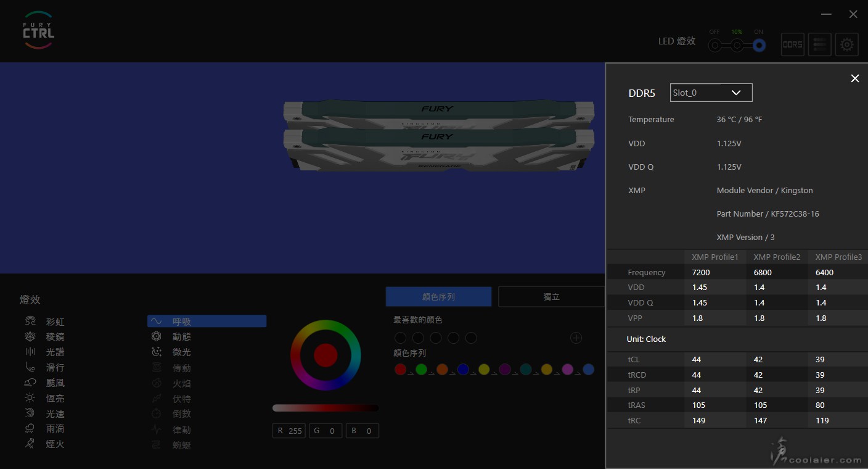868x469 pixels.
Task: Select the 彩虹 rainbow lighting effect
Action: [x=44, y=322]
